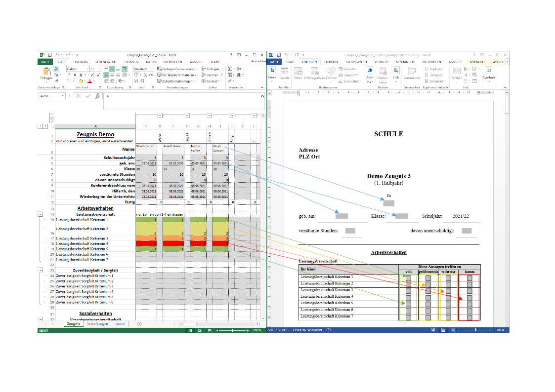Check 'größtenteils' box for Leistungsbereitschaft Kriterium 2

(428, 284)
